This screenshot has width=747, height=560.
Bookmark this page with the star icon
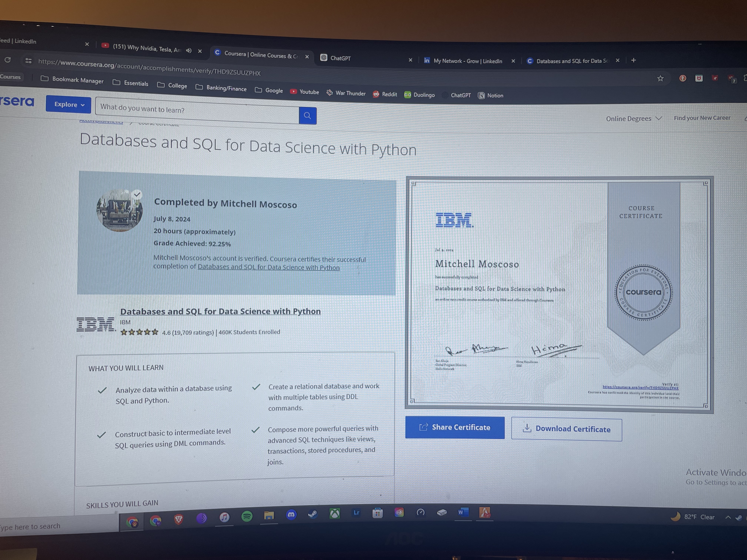[660, 78]
